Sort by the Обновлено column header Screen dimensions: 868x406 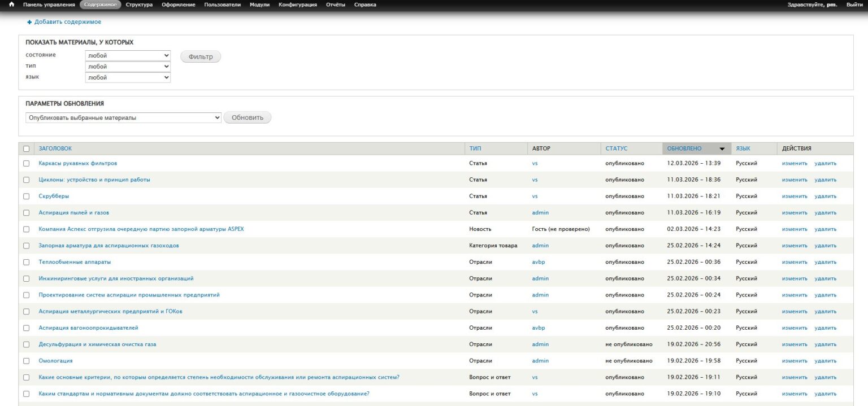click(684, 149)
